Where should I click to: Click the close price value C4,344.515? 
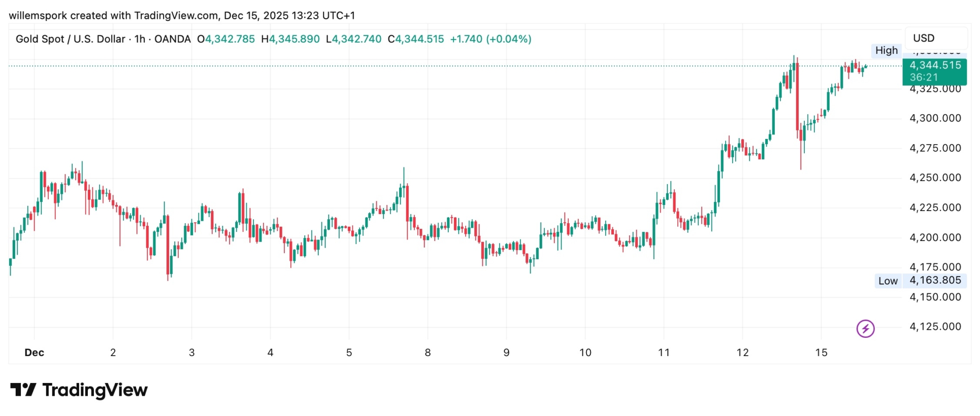[416, 39]
